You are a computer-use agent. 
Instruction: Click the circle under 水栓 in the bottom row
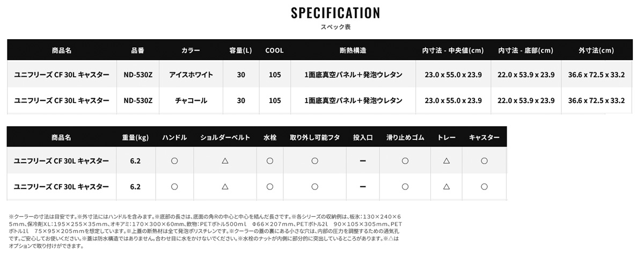tap(270, 187)
